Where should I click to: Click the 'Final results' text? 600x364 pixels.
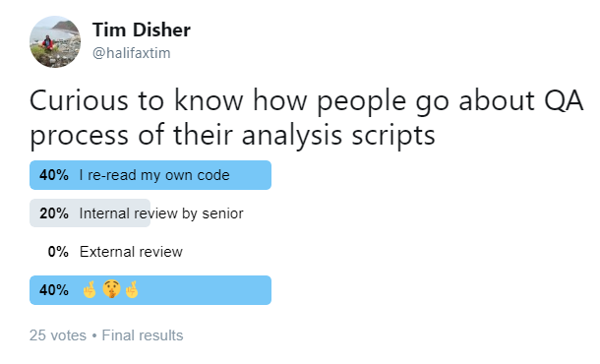click(143, 335)
